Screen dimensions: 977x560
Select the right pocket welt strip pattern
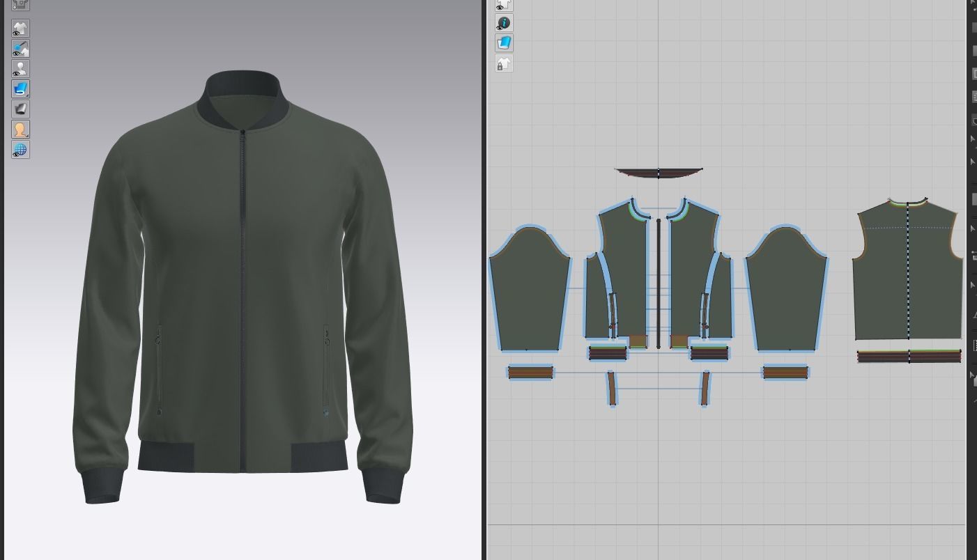click(705, 389)
